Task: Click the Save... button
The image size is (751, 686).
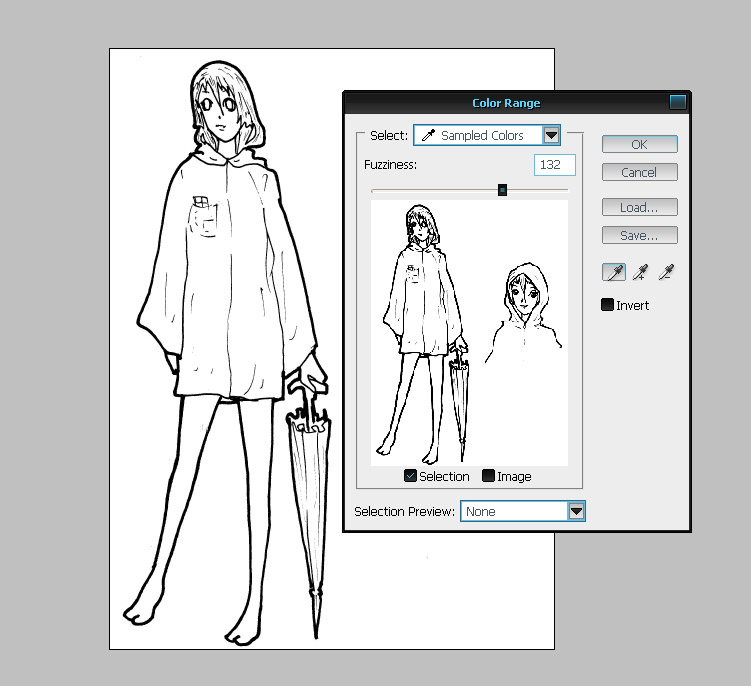Action: pos(639,235)
